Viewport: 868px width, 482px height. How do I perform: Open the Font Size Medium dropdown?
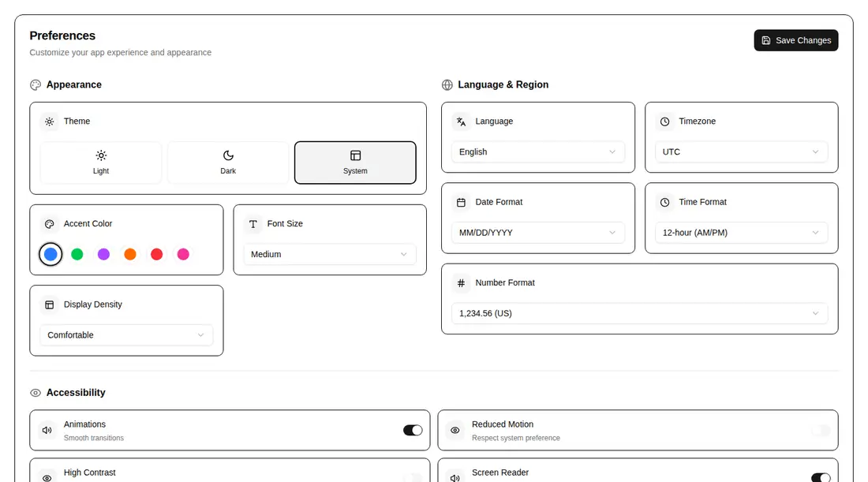click(330, 254)
